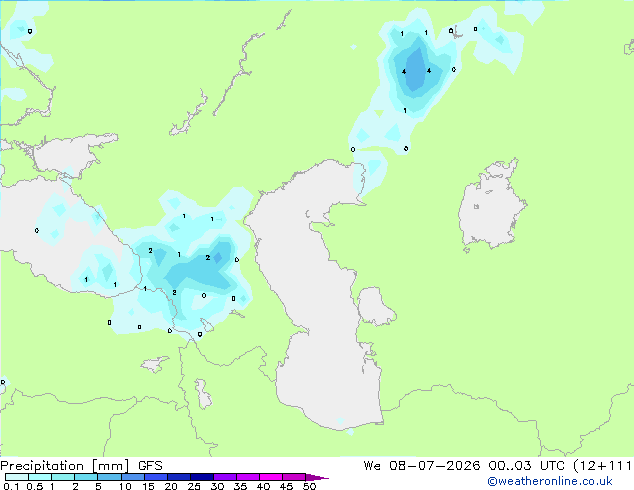Click the 'GFS' model label
This screenshot has height=490, width=634.
(150, 466)
